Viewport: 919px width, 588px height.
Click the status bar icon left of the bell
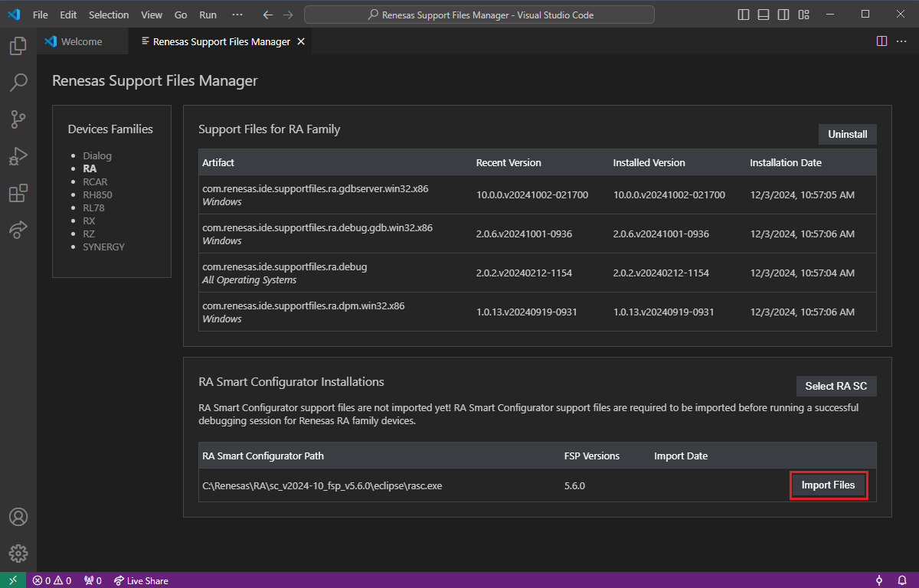point(879,580)
